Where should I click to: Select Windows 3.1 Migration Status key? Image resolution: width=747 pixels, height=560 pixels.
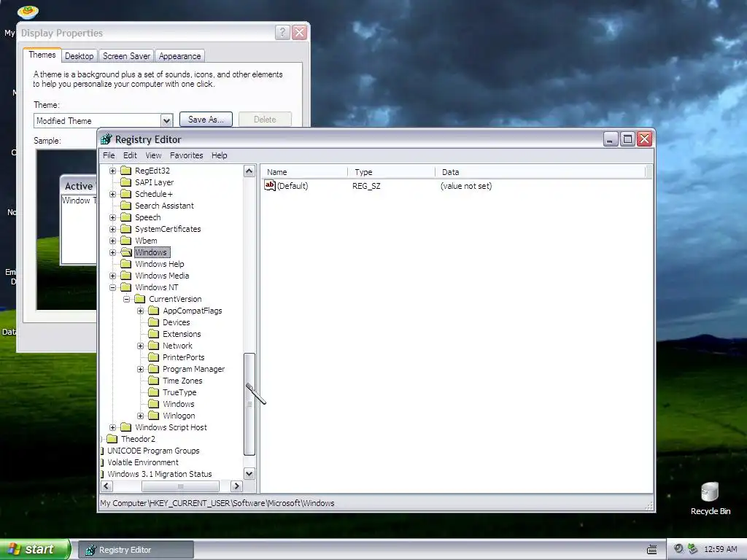pos(160,474)
